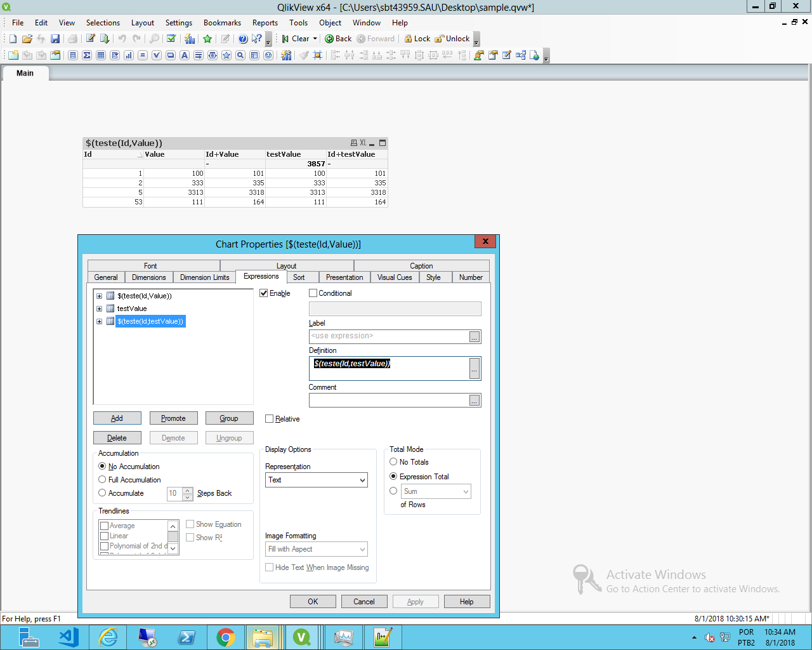Click OK in Chart Properties
Screen dimensions: 812x650
coord(313,602)
